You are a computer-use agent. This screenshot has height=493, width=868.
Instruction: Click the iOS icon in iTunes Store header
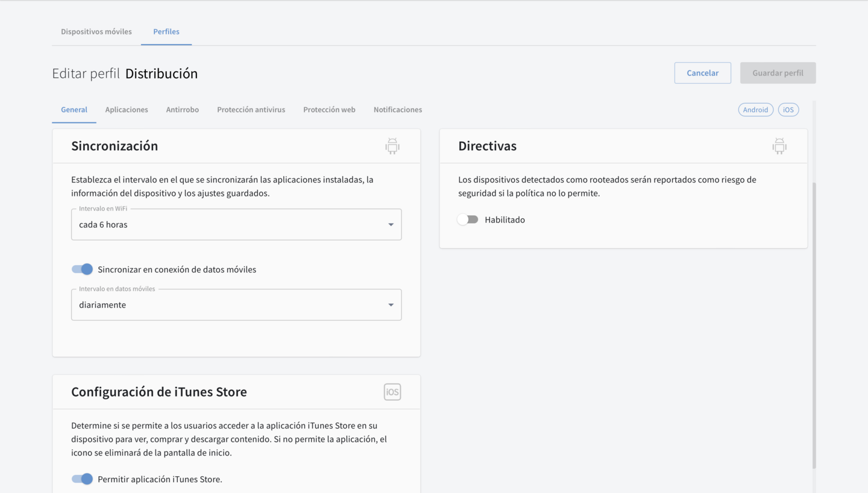(392, 392)
